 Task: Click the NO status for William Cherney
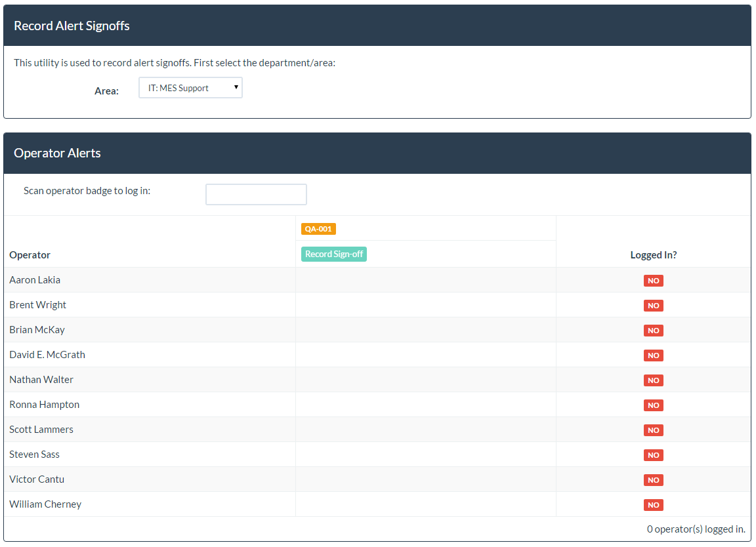click(x=653, y=505)
